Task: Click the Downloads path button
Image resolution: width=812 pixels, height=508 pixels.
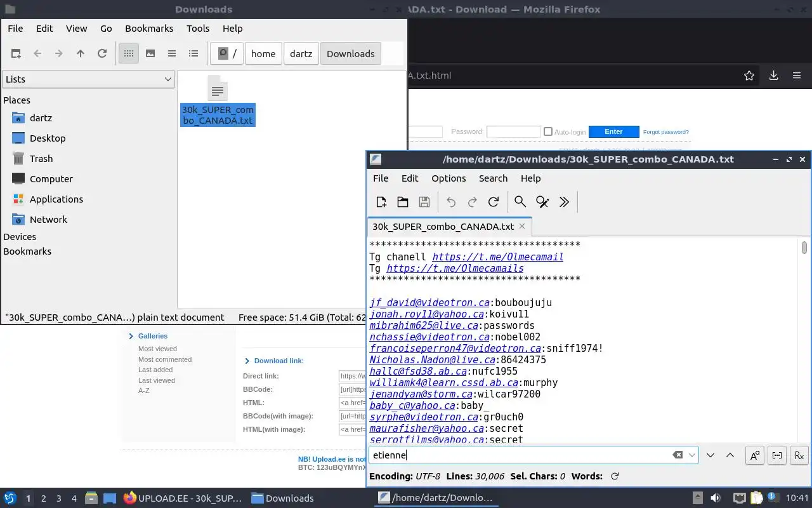Action: (350, 54)
